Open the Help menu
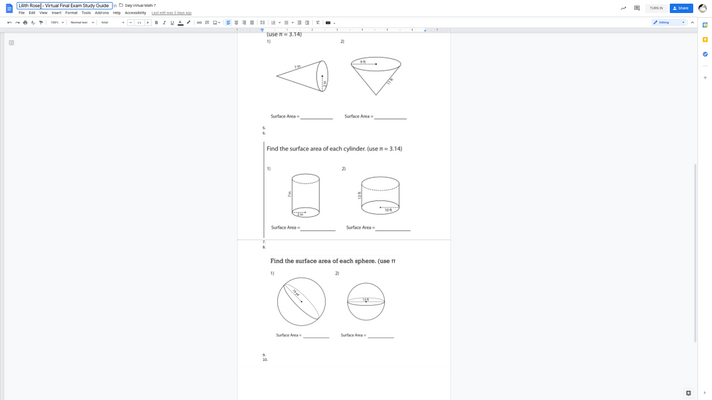The width and height of the screenshot is (712, 400). click(117, 13)
